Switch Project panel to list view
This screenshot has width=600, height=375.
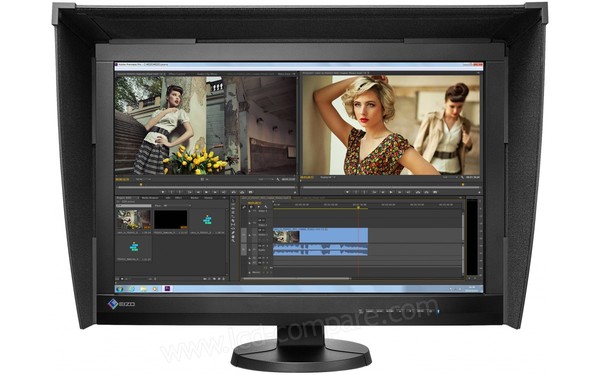(117, 279)
